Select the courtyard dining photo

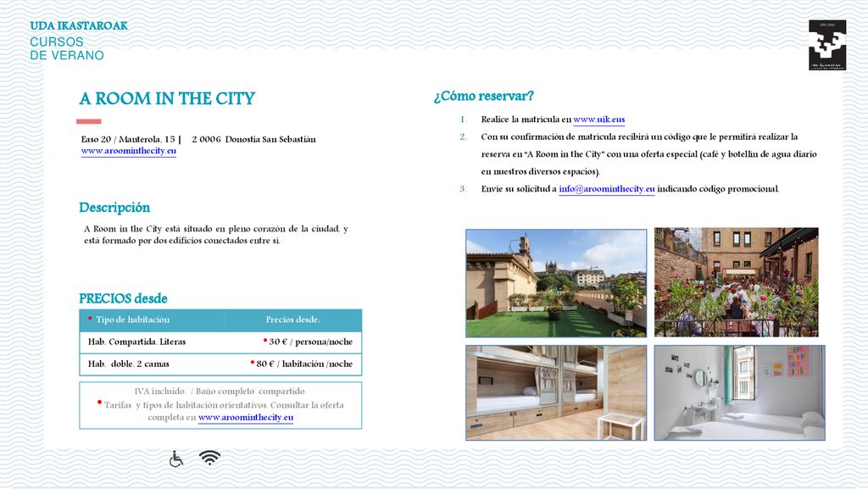(737, 282)
